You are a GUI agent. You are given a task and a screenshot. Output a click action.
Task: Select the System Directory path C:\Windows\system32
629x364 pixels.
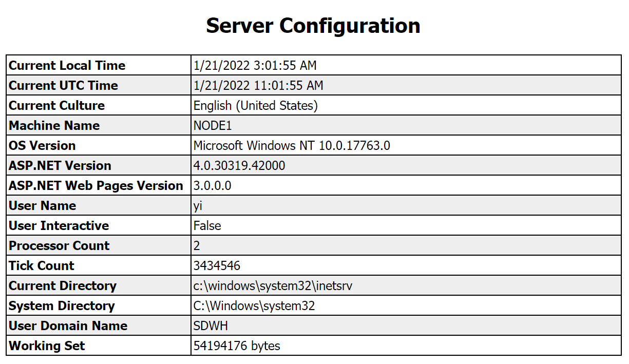[x=254, y=306]
